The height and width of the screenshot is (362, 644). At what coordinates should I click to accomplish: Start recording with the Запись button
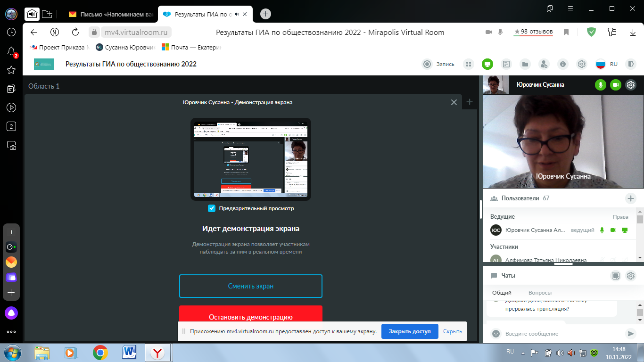439,64
